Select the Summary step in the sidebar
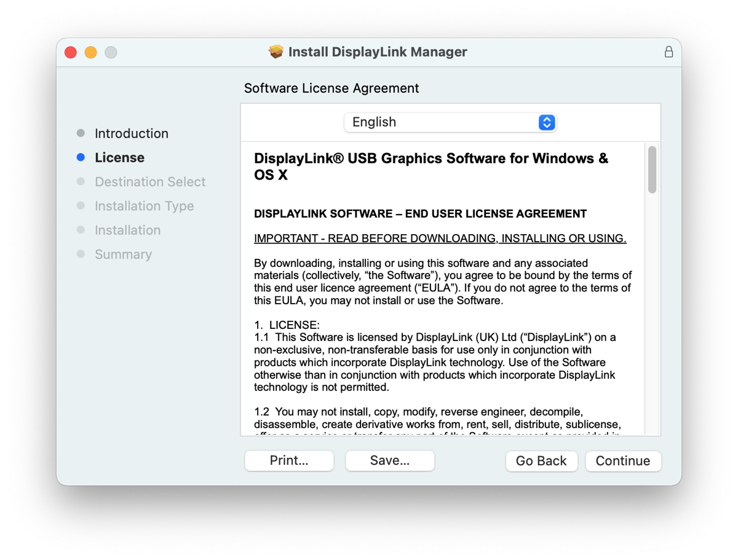This screenshot has width=738, height=560. pos(123,253)
